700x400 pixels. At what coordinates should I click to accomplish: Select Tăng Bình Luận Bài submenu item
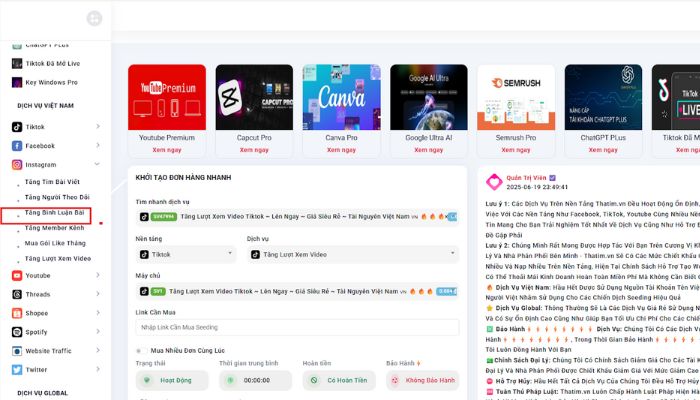[54, 212]
